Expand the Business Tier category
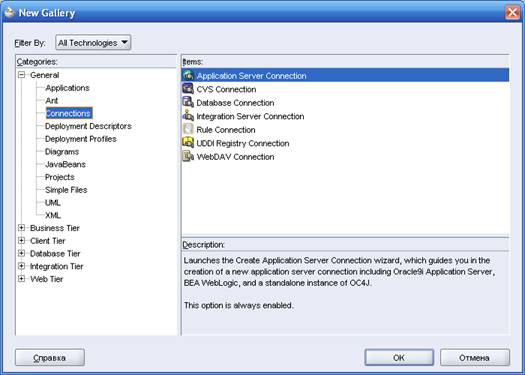 coord(21,228)
